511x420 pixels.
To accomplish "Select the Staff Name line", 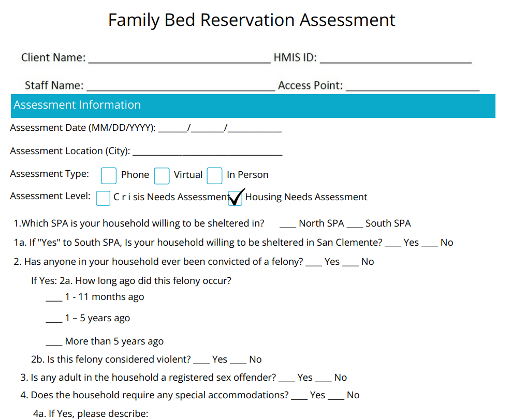I will 181,86.
